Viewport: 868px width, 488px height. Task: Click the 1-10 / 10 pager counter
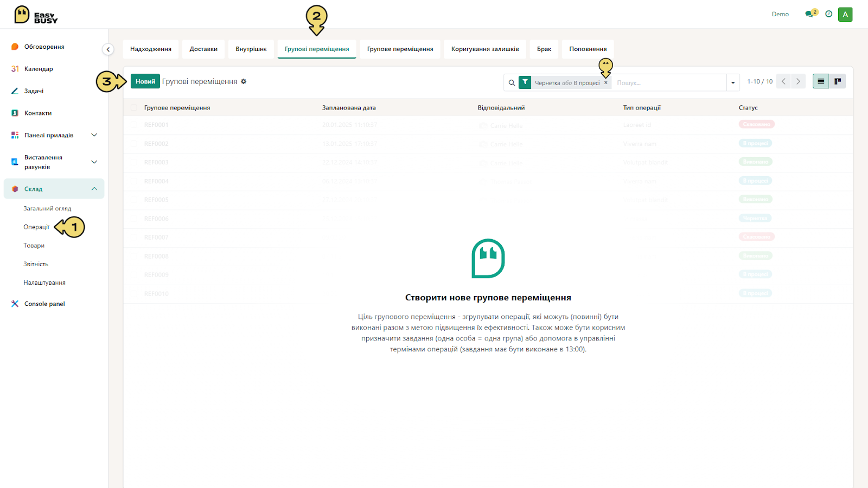click(x=759, y=81)
